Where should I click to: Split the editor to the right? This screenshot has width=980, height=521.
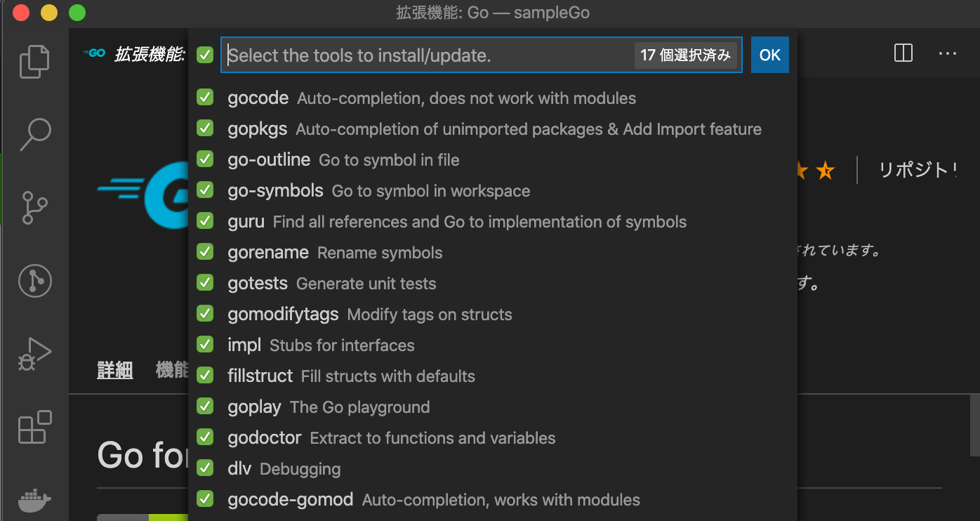click(903, 53)
